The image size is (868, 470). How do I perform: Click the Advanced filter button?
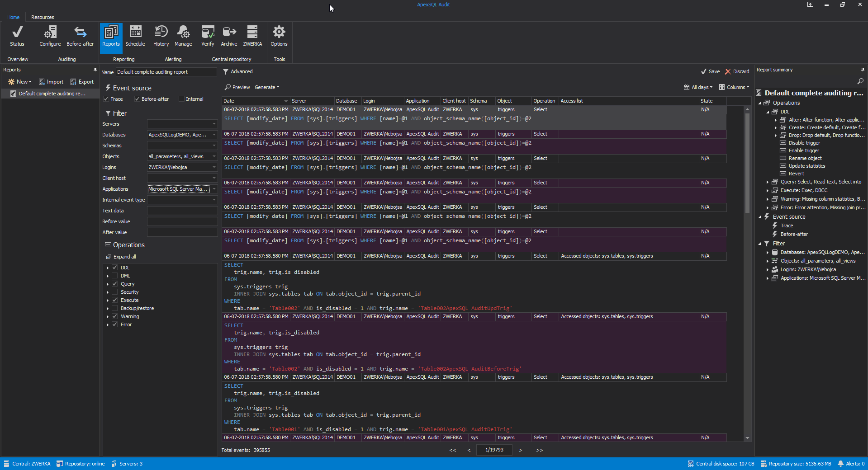tap(238, 71)
